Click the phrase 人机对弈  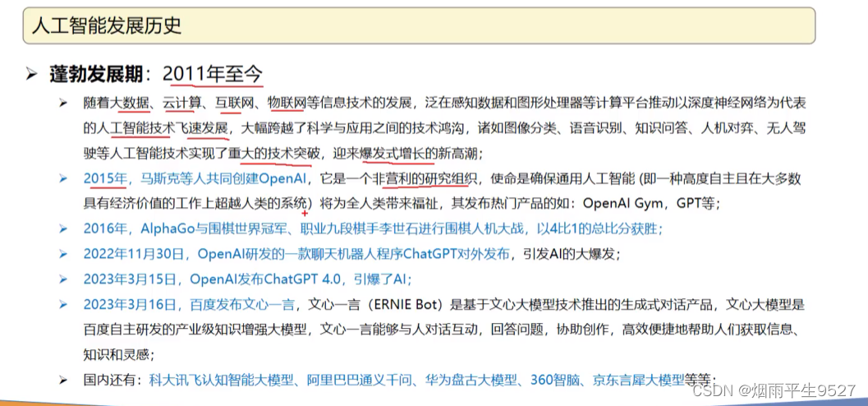(x=726, y=128)
